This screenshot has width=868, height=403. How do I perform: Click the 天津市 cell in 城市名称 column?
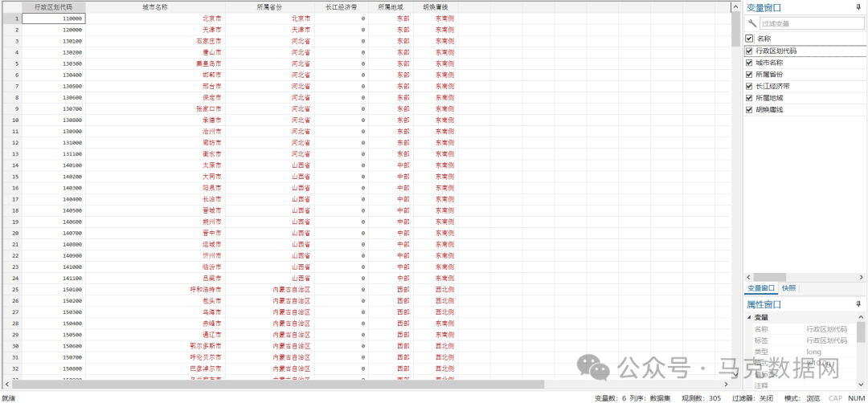click(156, 30)
